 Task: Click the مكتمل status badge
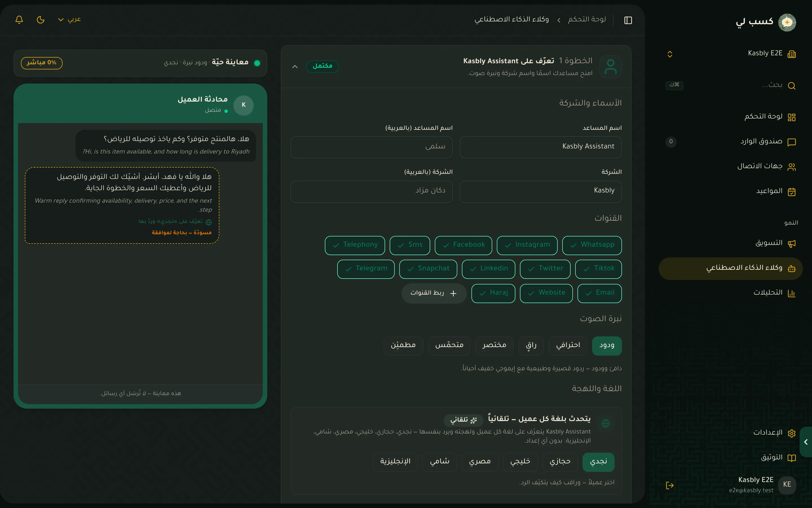click(322, 66)
